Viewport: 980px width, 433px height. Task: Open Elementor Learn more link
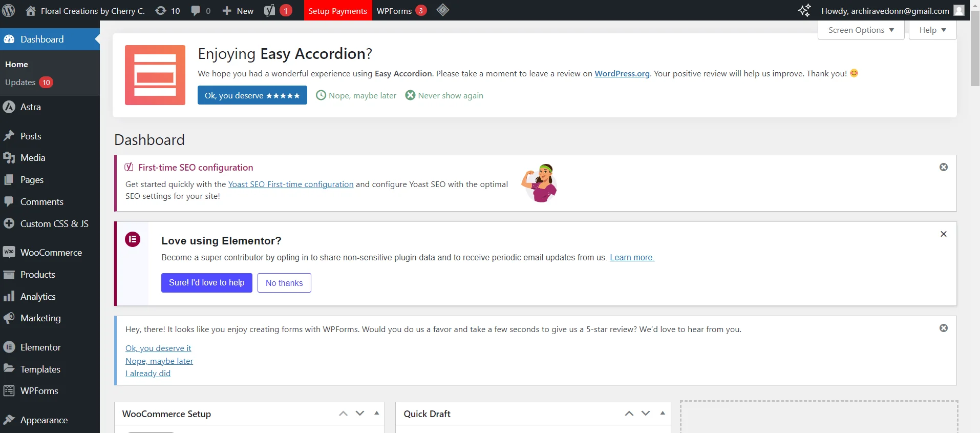click(x=632, y=257)
